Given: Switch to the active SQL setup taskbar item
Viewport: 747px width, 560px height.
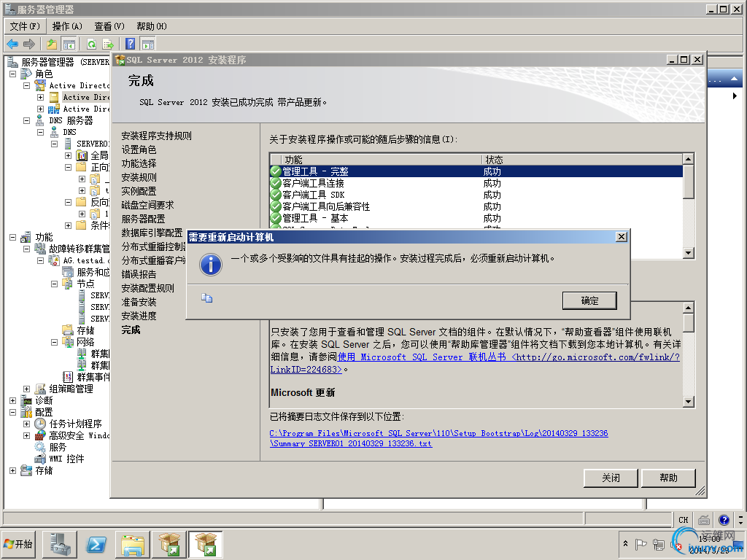Looking at the screenshot, I should (x=206, y=544).
